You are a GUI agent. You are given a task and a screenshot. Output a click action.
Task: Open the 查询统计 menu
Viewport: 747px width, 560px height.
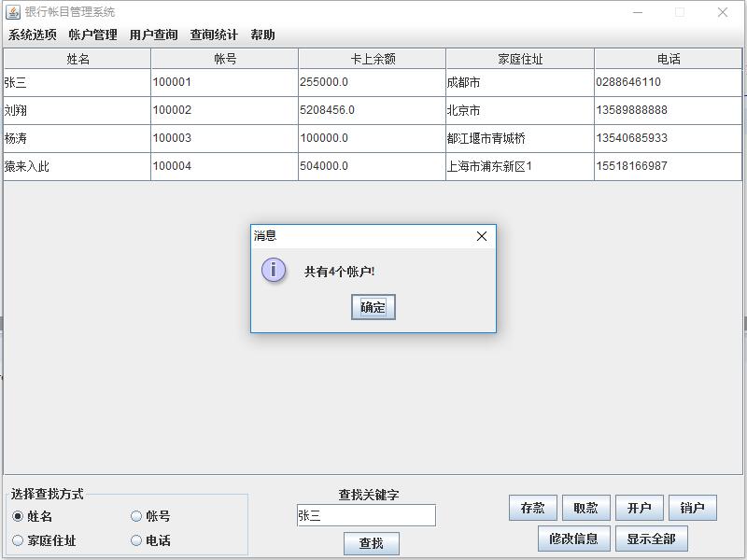(x=217, y=34)
